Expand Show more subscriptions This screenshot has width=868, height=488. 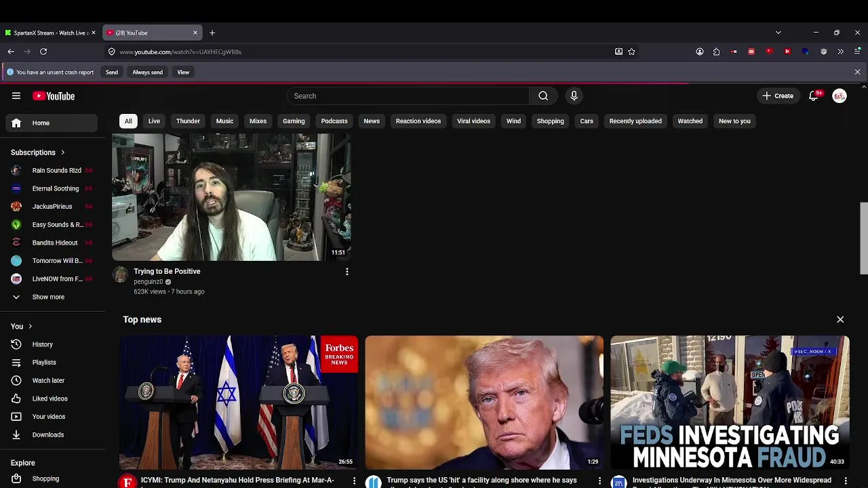pyautogui.click(x=53, y=297)
